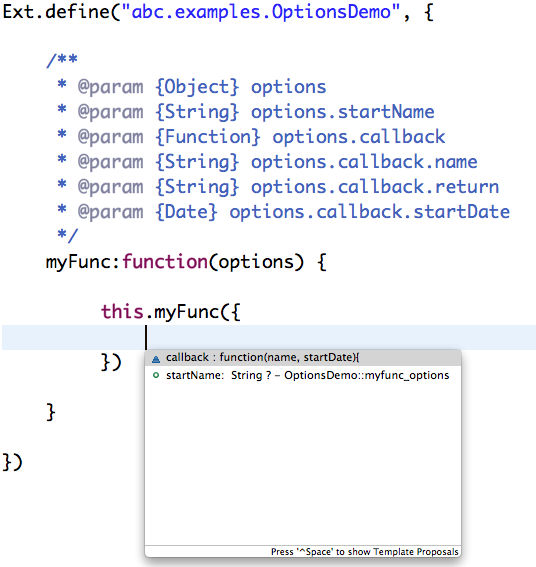Click the this.myFunc({ call line
The height and width of the screenshot is (567, 536).
click(171, 312)
